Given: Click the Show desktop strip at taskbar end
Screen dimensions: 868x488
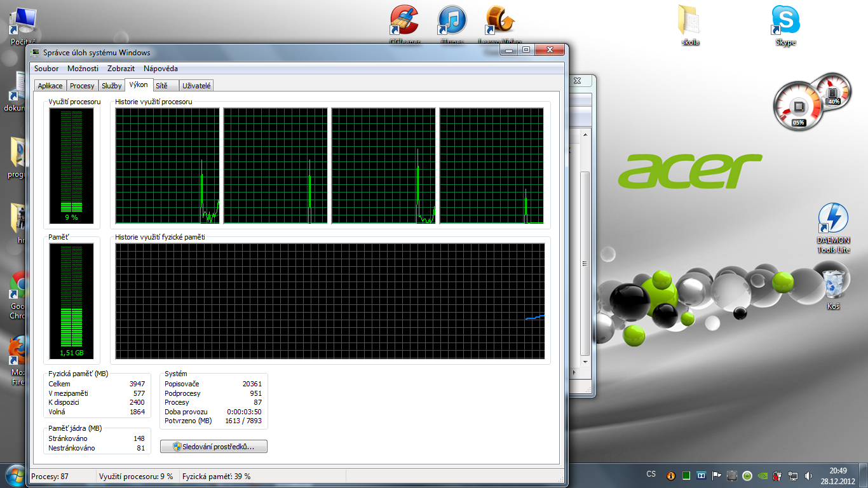Looking at the screenshot, I should (864, 475).
